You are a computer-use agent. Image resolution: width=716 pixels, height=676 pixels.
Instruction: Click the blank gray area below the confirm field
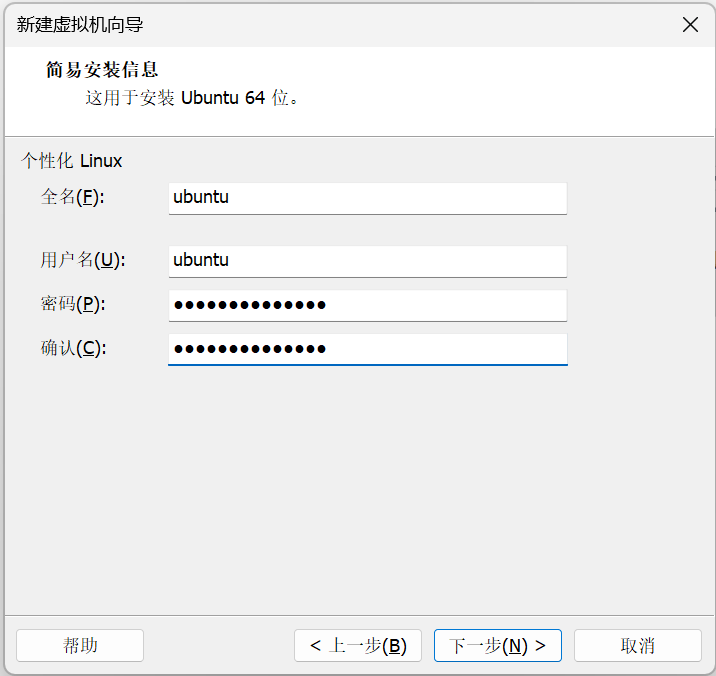(358, 480)
